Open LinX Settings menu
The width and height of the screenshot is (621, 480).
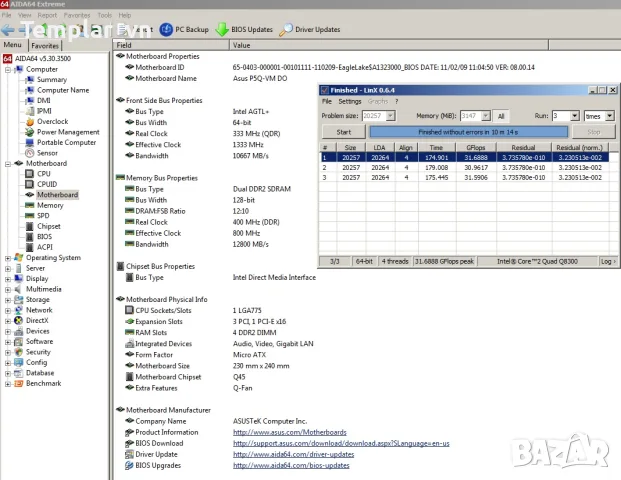pos(350,101)
